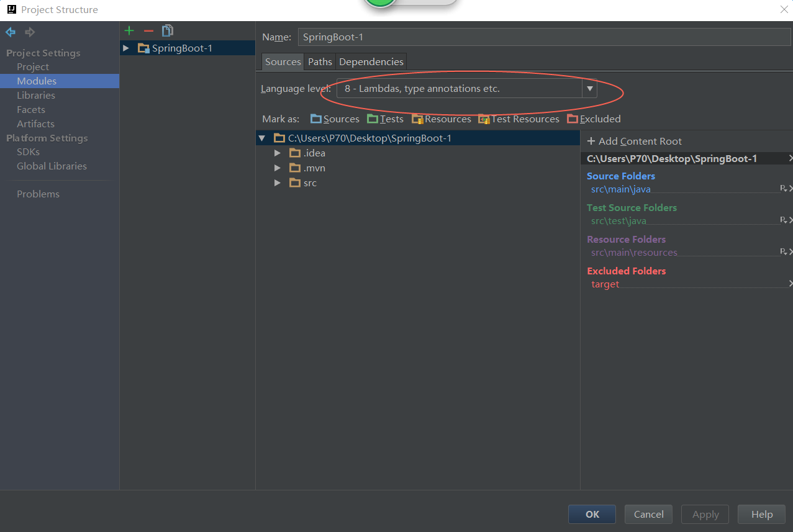Click Add Content Root
The width and height of the screenshot is (793, 532).
tap(634, 141)
